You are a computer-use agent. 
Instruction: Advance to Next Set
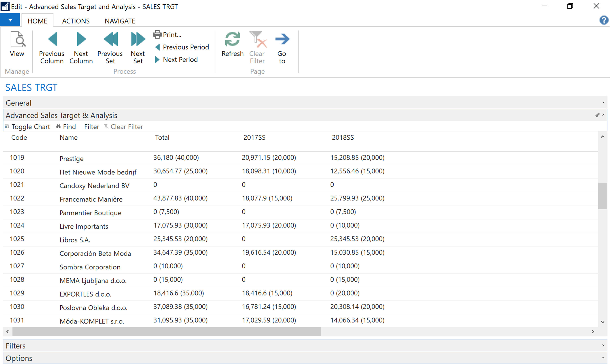click(138, 39)
